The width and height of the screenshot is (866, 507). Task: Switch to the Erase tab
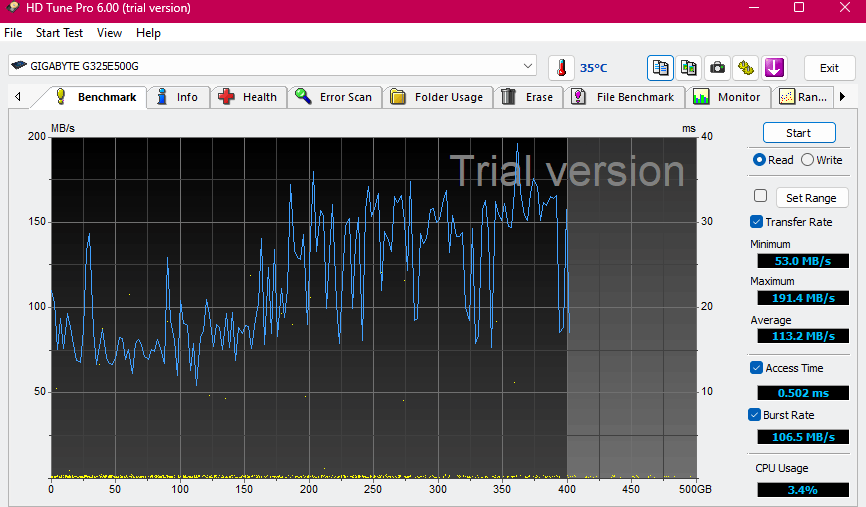(529, 97)
